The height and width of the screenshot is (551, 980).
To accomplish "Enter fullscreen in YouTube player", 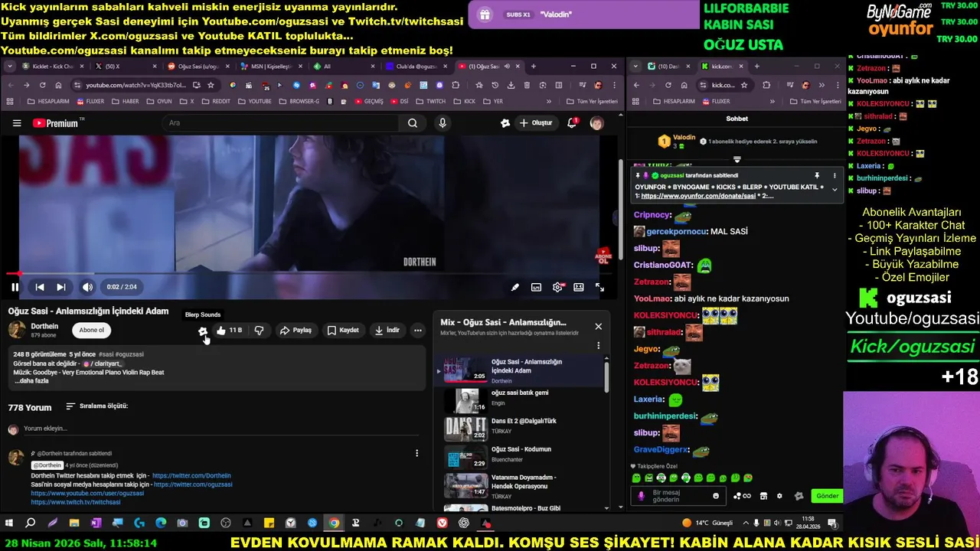I will point(599,287).
